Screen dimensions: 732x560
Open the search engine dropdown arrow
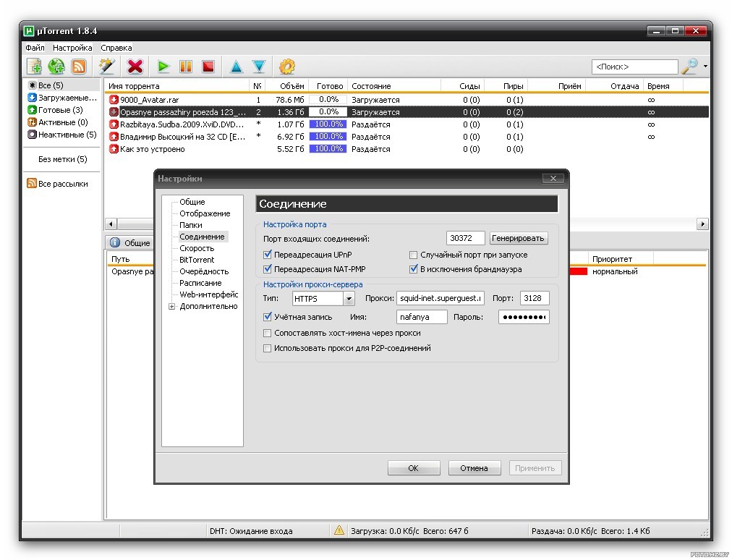pos(705,67)
